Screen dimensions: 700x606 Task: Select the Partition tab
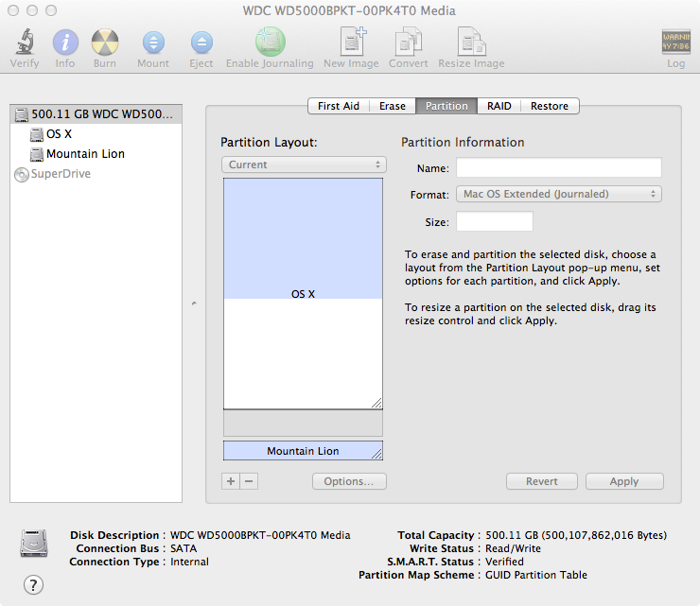pyautogui.click(x=446, y=106)
